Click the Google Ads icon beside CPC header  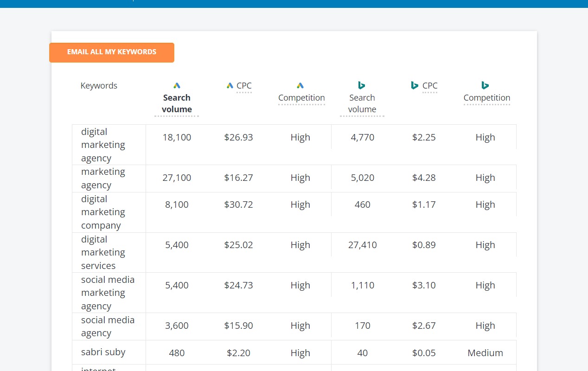[230, 85]
